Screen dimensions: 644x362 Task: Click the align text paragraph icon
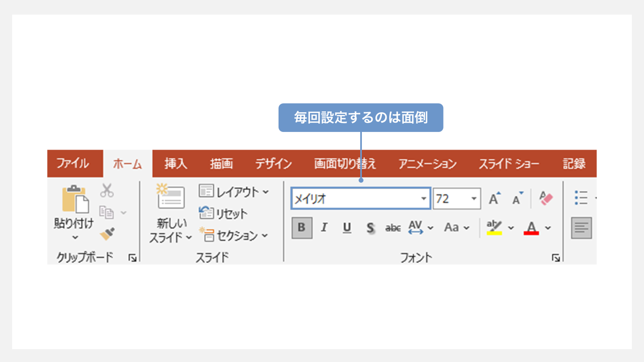coord(581,228)
